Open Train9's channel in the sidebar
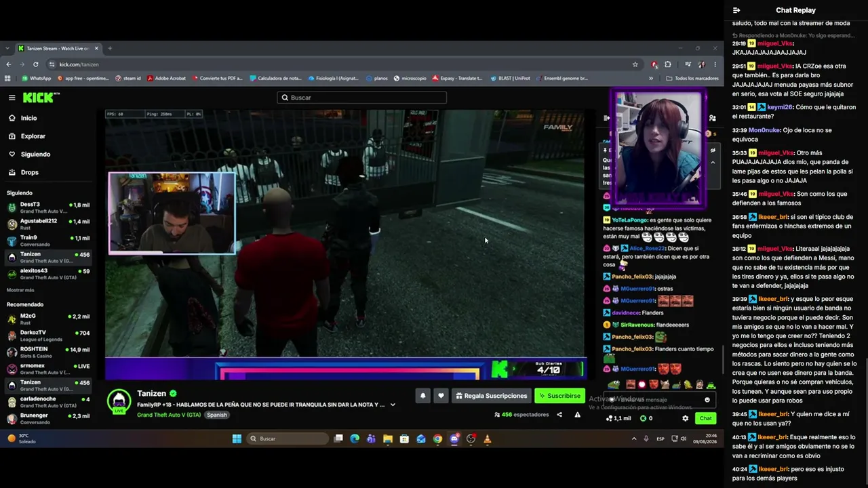 [47, 241]
